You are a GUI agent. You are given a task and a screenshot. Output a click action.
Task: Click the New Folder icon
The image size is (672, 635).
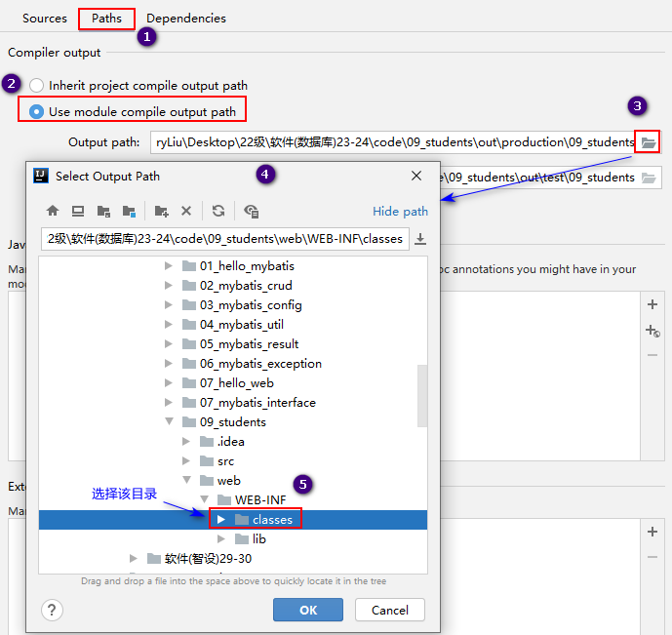click(162, 211)
